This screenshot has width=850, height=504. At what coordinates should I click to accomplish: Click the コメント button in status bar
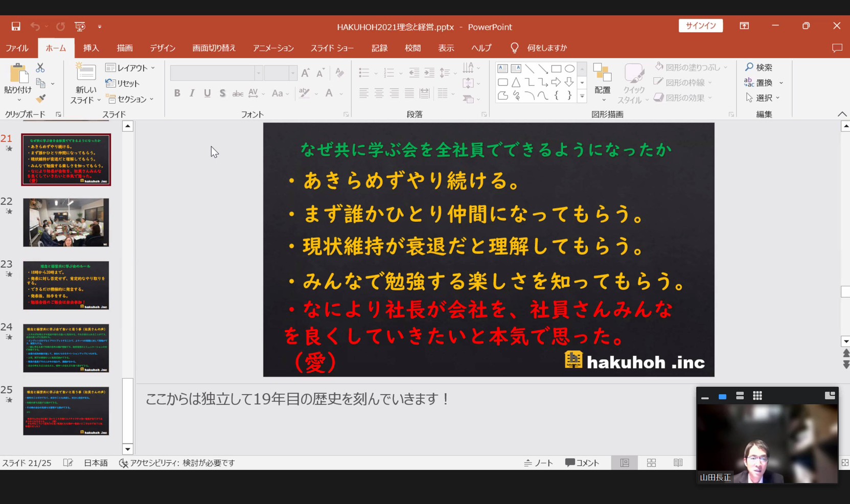(582, 463)
